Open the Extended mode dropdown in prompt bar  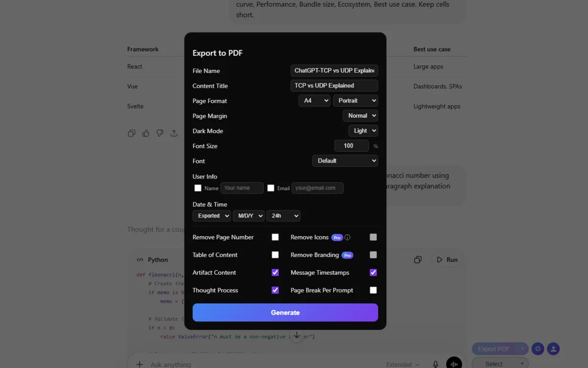point(403,365)
